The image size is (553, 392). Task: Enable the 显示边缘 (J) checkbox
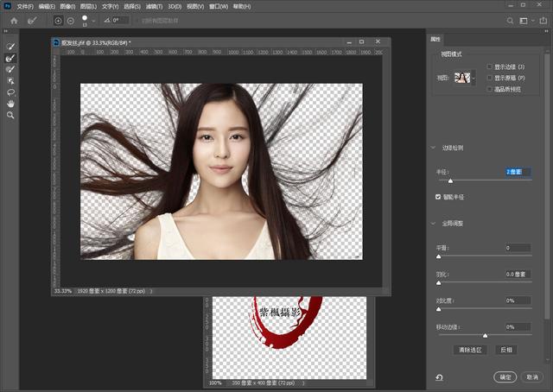[490, 66]
